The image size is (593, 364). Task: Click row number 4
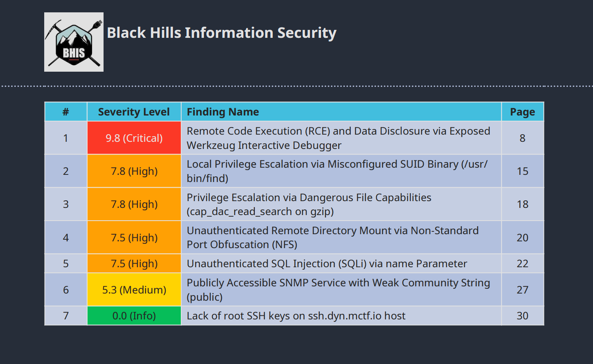pos(66,237)
